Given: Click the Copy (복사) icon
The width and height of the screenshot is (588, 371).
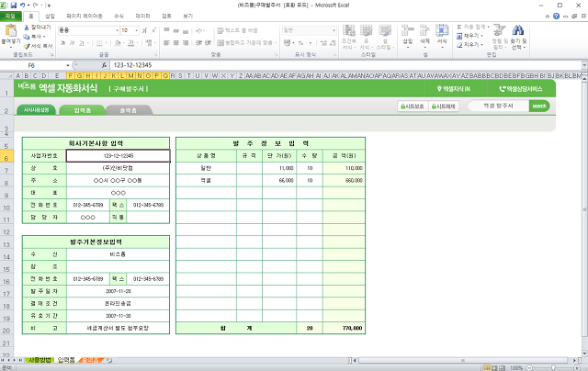Looking at the screenshot, I should coord(27,37).
